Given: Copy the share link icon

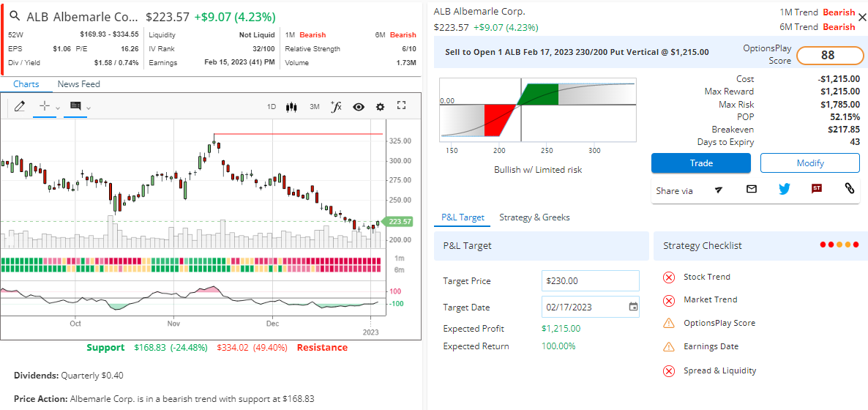Looking at the screenshot, I should point(849,189).
